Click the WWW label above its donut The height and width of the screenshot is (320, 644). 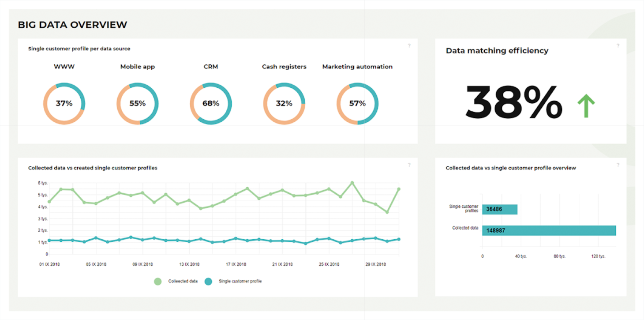[x=64, y=67]
